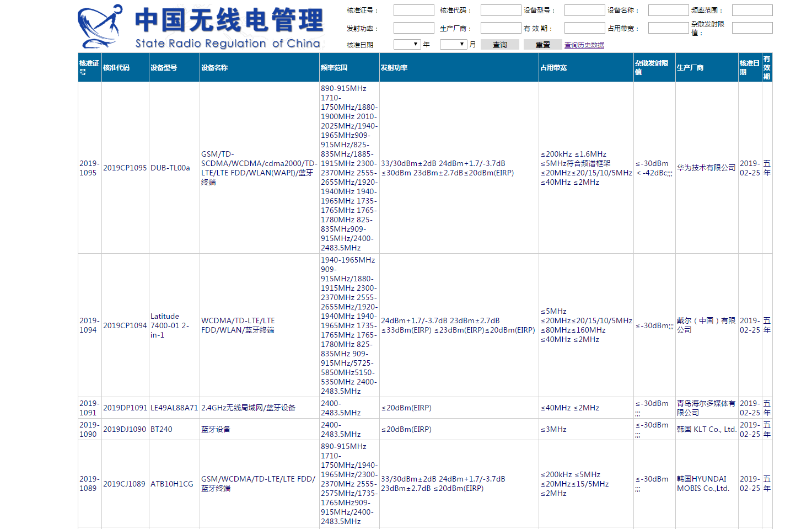This screenshot has height=529, width=812.
Task: Click the 杂散发射限值 column header
Action: coord(655,67)
